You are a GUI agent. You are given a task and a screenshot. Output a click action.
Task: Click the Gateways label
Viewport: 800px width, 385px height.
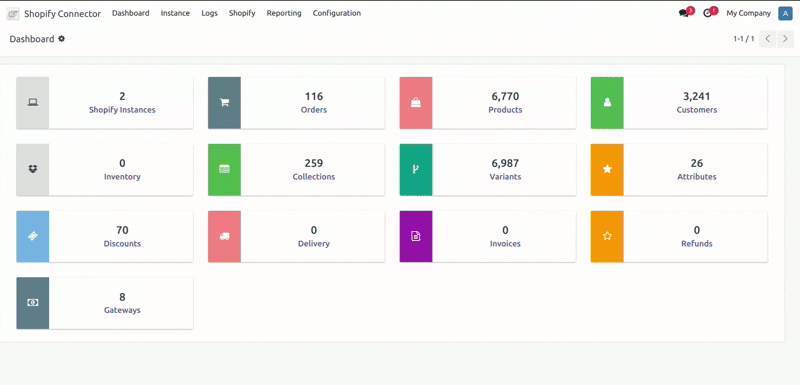click(122, 310)
